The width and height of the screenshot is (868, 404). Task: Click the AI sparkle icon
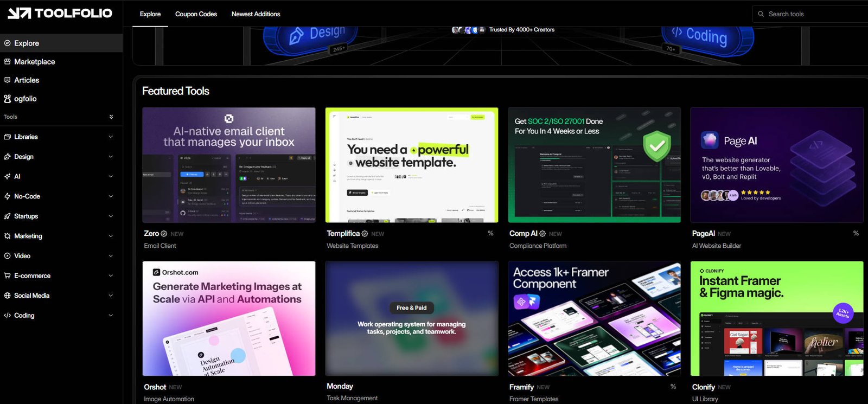tap(7, 176)
